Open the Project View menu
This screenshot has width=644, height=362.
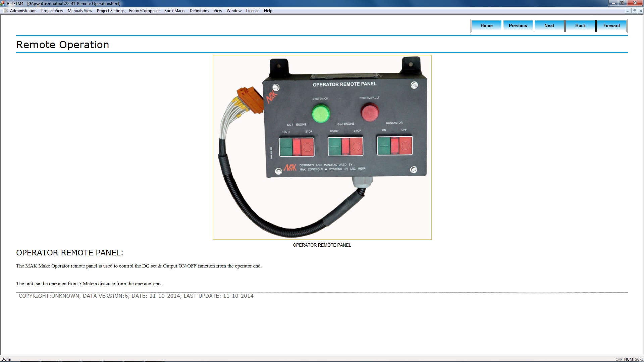click(52, 11)
